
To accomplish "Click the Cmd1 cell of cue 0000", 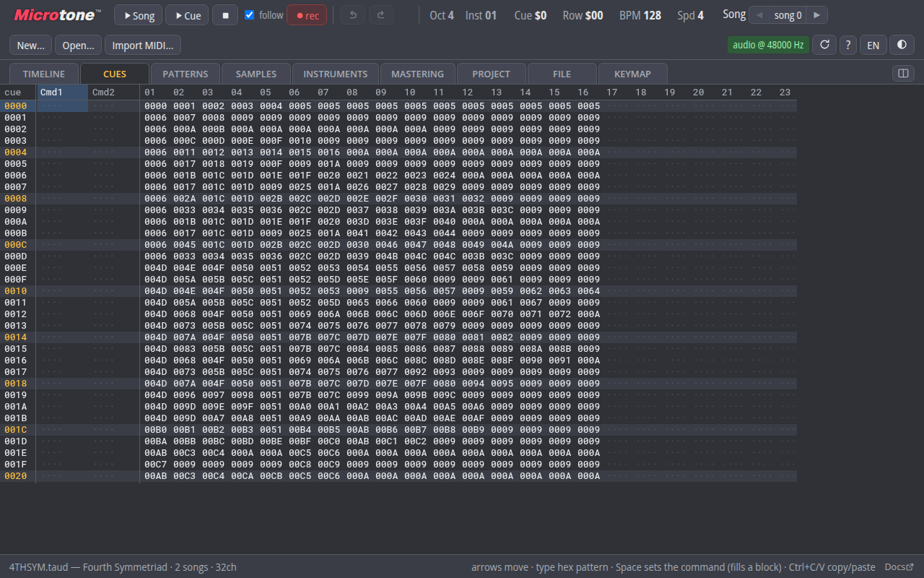I will click(x=63, y=106).
